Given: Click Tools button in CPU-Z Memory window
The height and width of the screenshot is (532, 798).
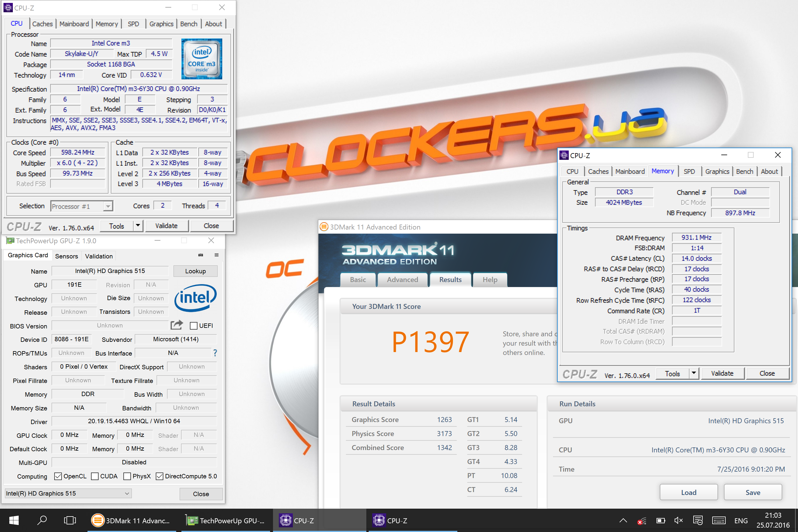Looking at the screenshot, I should pos(672,374).
